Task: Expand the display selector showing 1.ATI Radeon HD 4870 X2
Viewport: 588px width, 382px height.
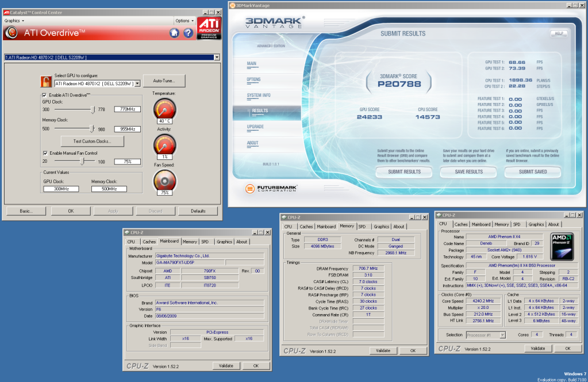Action: [216, 58]
